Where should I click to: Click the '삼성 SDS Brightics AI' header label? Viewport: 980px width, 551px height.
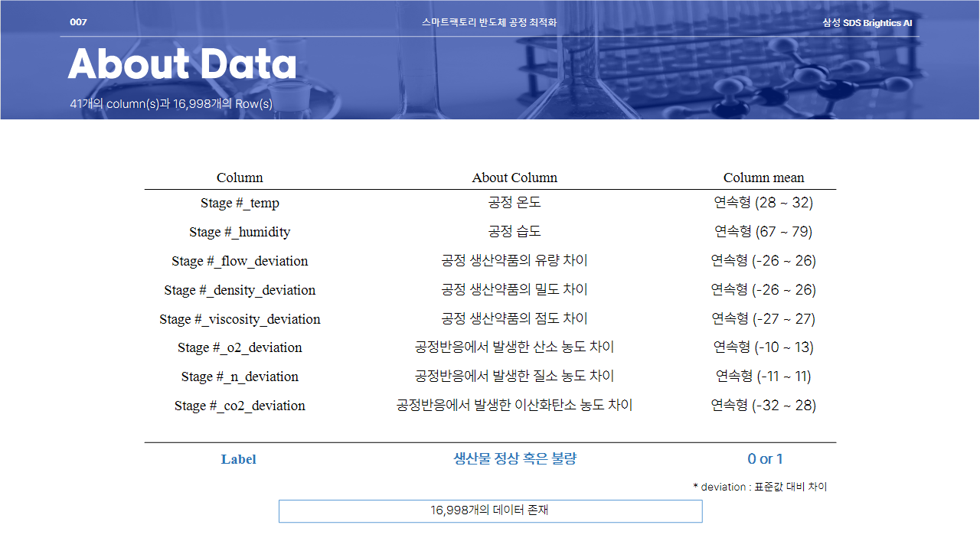(867, 23)
